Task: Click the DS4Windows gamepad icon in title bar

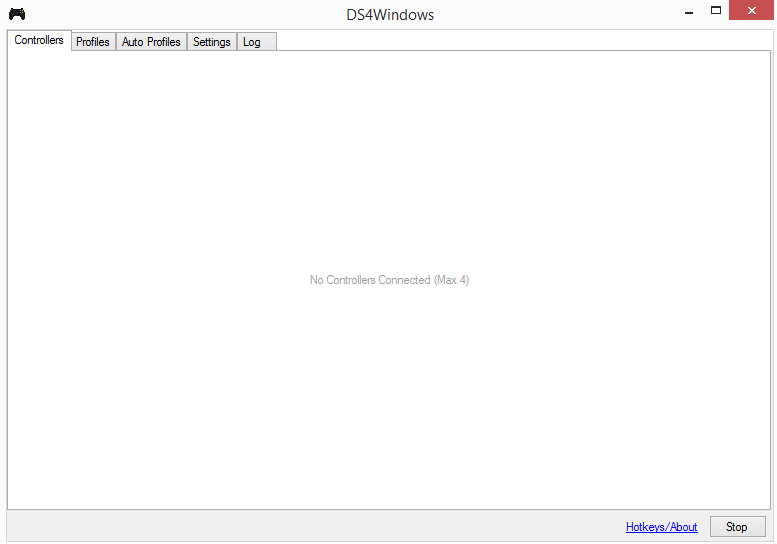Action: (17, 14)
